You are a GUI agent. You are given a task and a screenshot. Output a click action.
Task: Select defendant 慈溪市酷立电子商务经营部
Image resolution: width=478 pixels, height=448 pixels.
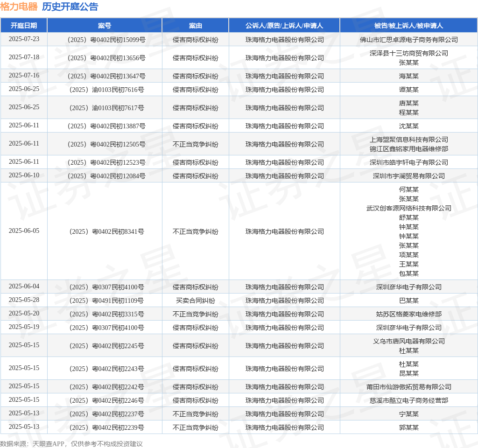(409, 400)
